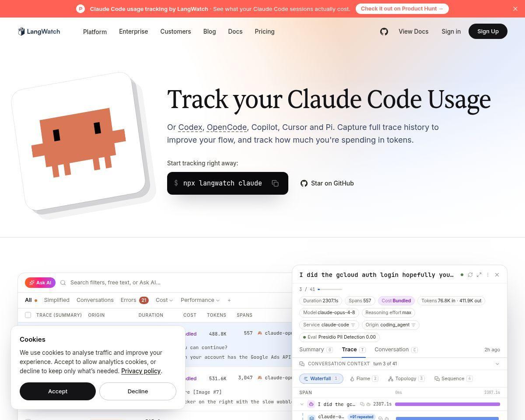This screenshot has width=525, height=420.
Task: Click the Anthropic icon in the 3,047-spans row
Action: tap(260, 378)
